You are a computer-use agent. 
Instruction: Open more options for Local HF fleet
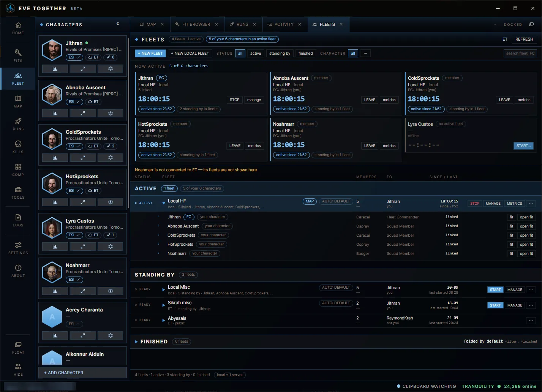[531, 204]
